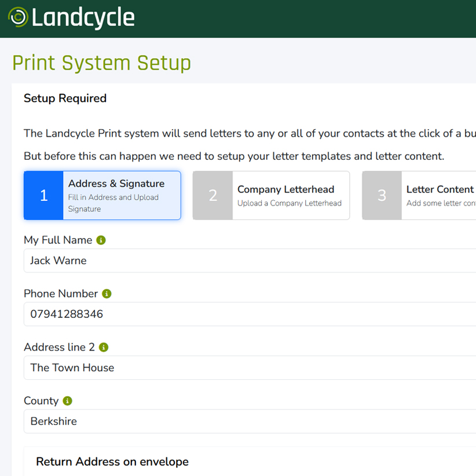Image resolution: width=476 pixels, height=476 pixels.
Task: Click the Setup Required section heading
Action: (65, 98)
